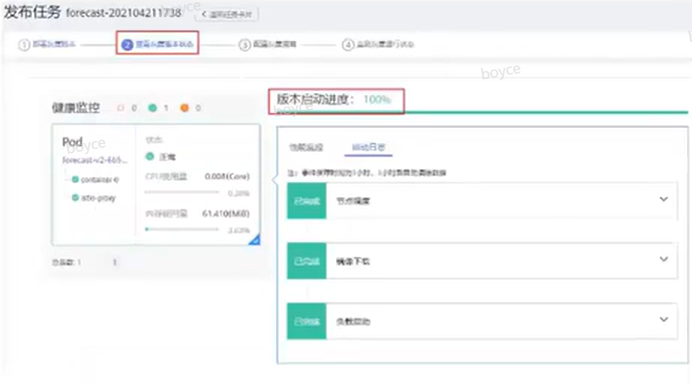692x384 pixels.
Task: Go back via the button beside forecast-202104211738
Action: point(227,14)
